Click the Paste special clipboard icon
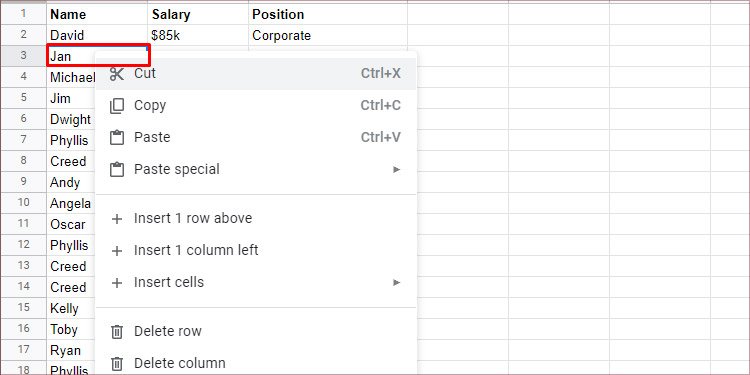Image resolution: width=750 pixels, height=375 pixels. [x=117, y=169]
